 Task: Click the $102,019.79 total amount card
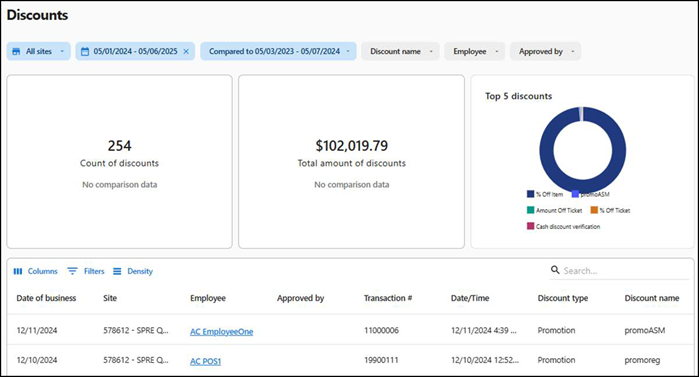[351, 162]
